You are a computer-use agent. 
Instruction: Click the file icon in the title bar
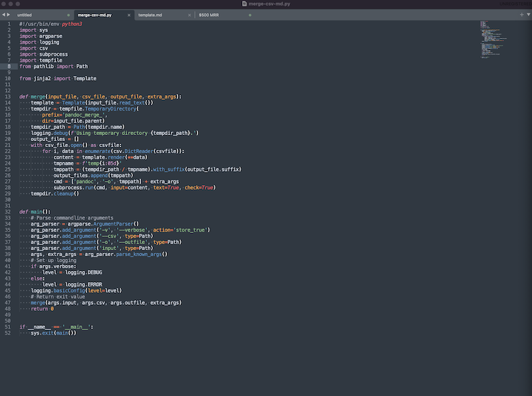pyautogui.click(x=244, y=3)
